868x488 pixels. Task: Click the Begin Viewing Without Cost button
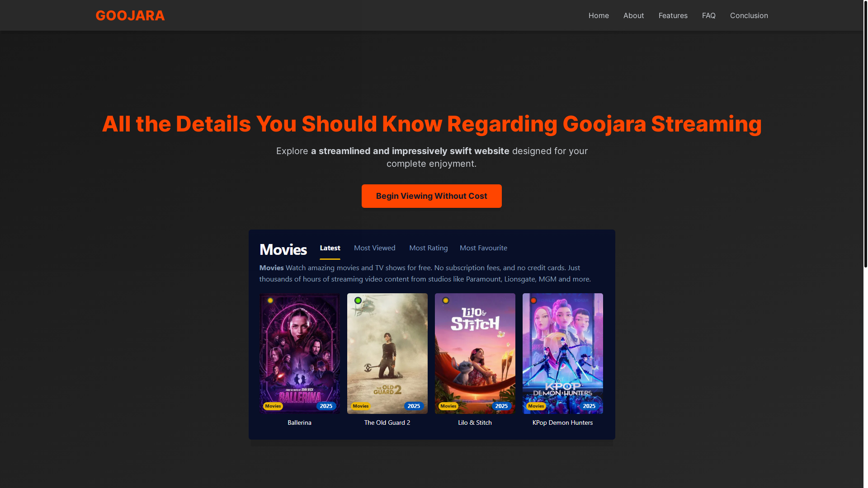(431, 196)
